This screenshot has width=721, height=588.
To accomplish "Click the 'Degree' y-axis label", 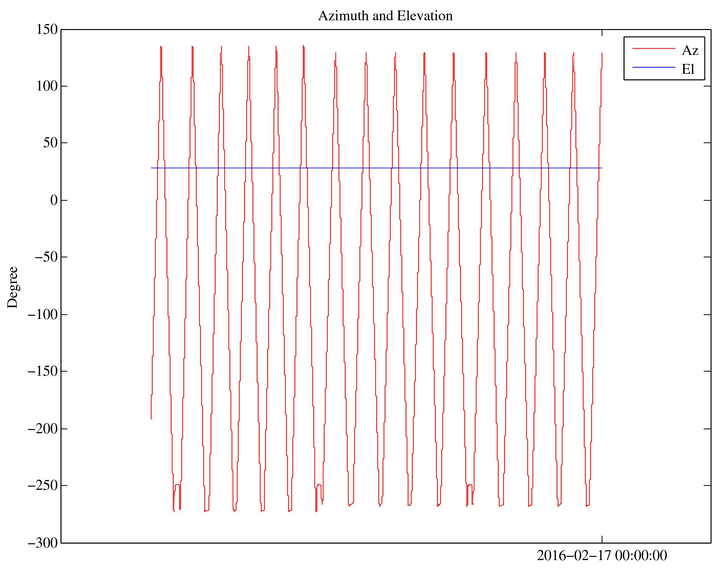I will 13,287.
